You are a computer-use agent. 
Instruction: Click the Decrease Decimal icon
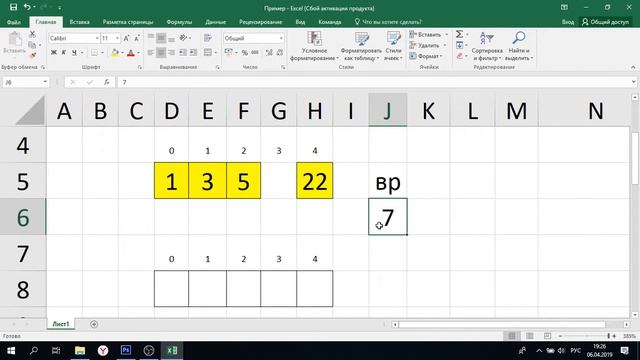point(280,52)
